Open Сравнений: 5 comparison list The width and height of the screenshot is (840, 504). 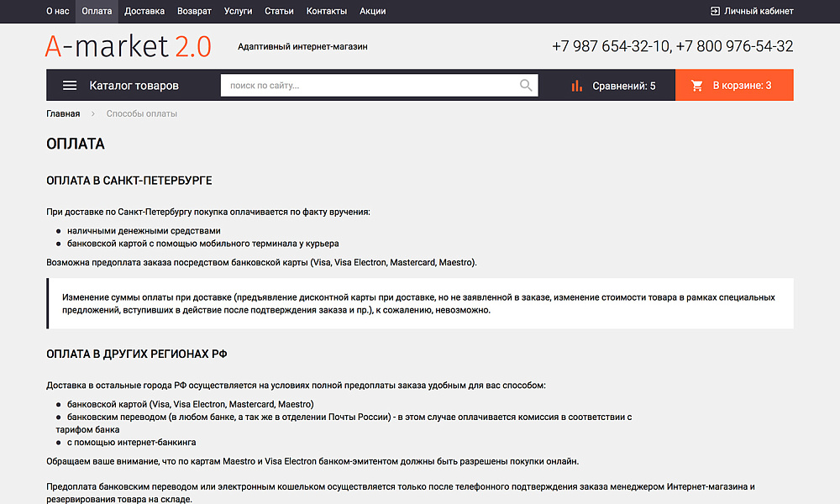point(623,85)
